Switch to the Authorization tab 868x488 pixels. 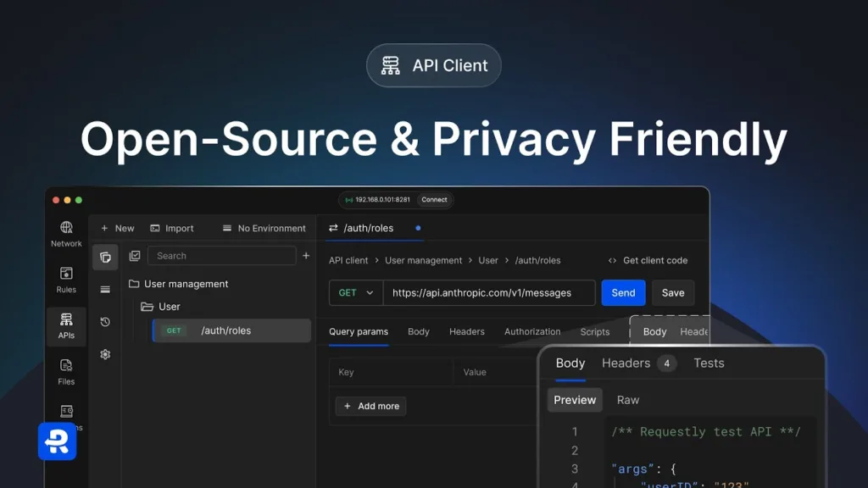point(532,332)
